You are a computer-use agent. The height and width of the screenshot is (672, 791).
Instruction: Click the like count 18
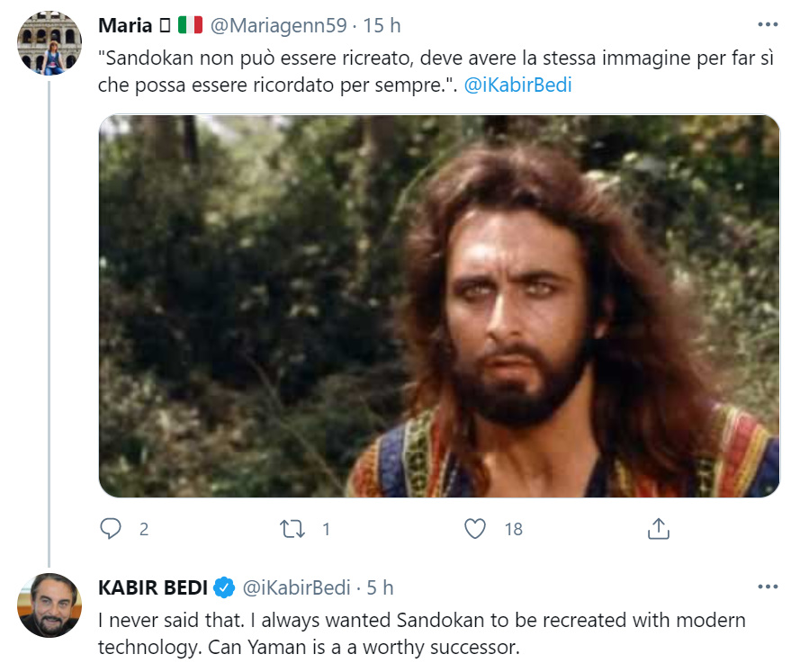[513, 529]
